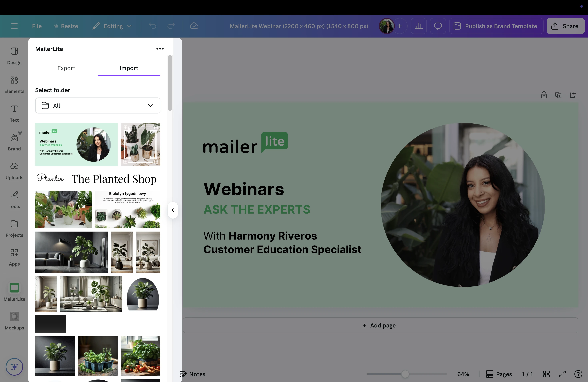
Task: Select the person potting plants photo
Action: pos(63,209)
